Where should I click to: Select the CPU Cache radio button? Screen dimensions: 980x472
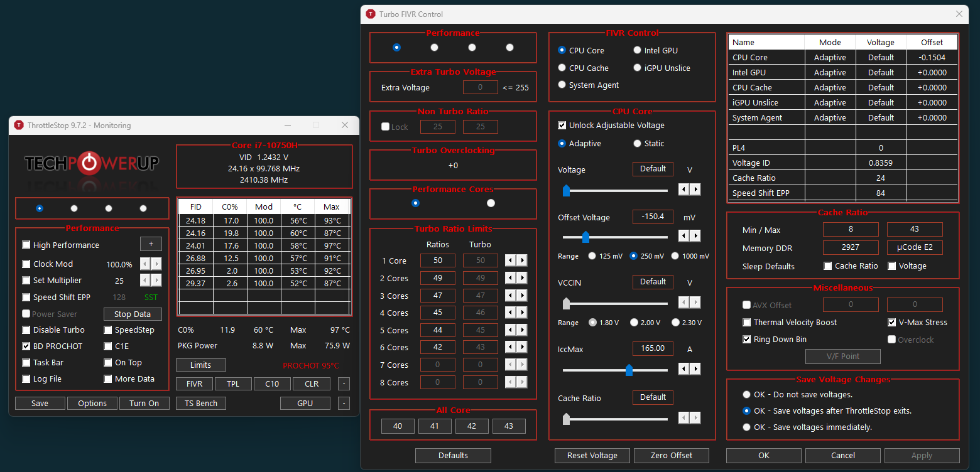[562, 68]
